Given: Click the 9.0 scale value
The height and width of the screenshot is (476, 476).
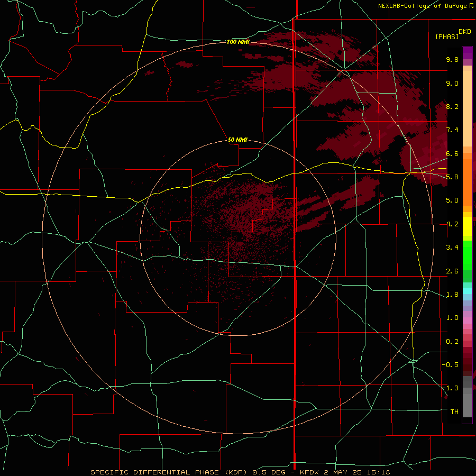Looking at the screenshot, I should 452,83.
